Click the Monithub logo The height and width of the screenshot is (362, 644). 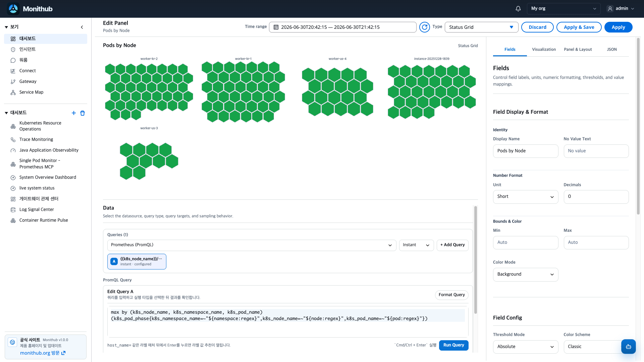[x=30, y=9]
